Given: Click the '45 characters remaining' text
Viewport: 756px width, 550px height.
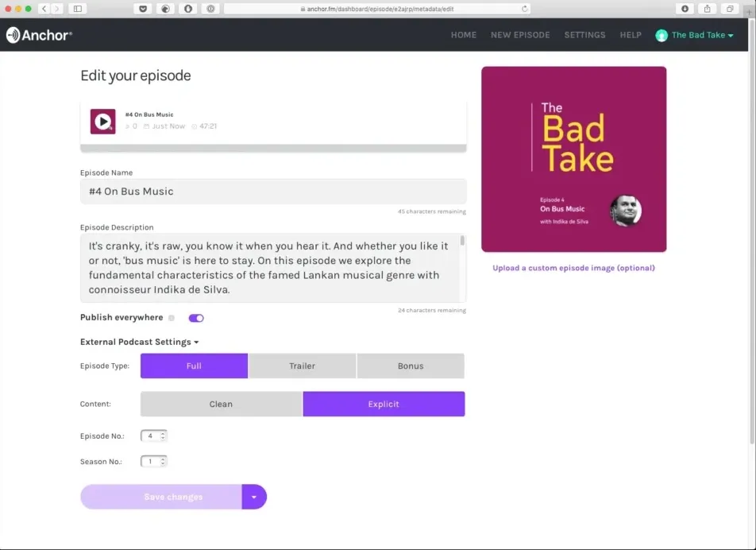Looking at the screenshot, I should point(432,211).
